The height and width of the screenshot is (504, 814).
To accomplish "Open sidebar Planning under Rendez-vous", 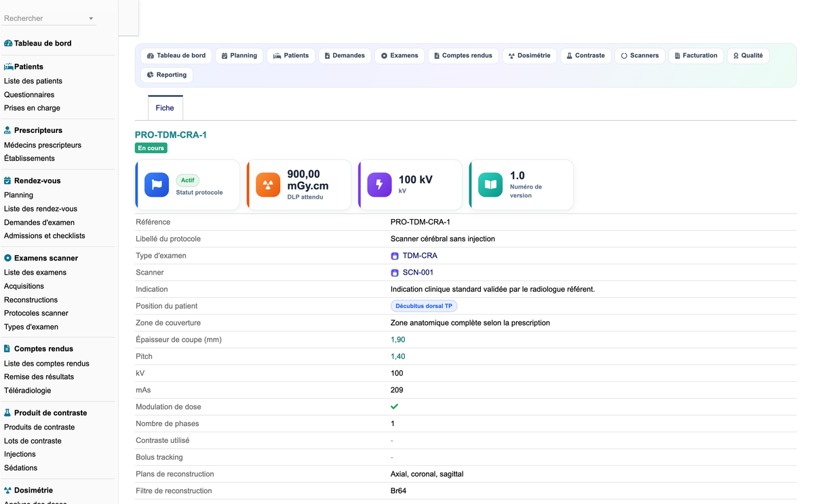I will pyautogui.click(x=18, y=195).
